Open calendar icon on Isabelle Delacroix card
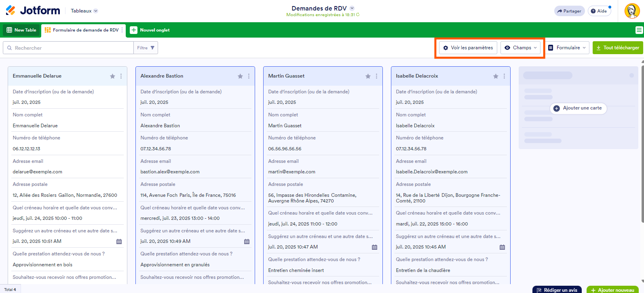The image size is (644, 293). coord(502,247)
